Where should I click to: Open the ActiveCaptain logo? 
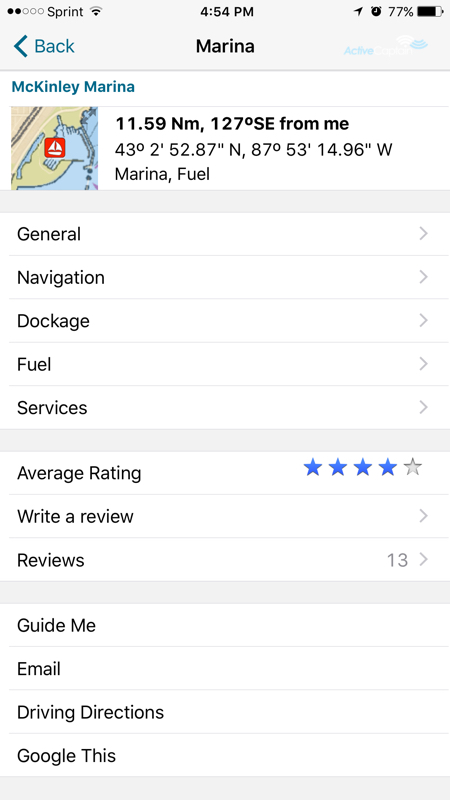pyautogui.click(x=386, y=46)
